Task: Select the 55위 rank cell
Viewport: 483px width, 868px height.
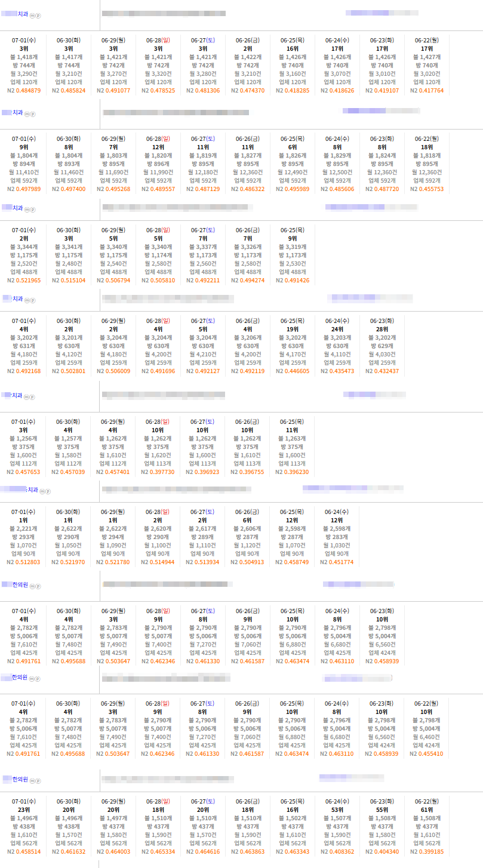Action: (x=382, y=810)
